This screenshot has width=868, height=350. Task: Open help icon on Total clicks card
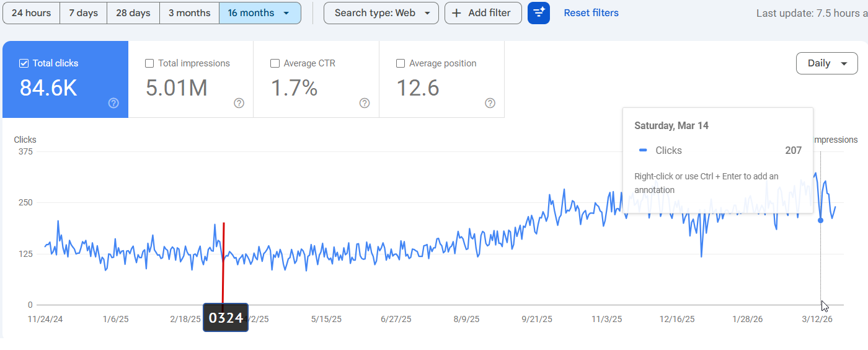coord(113,103)
